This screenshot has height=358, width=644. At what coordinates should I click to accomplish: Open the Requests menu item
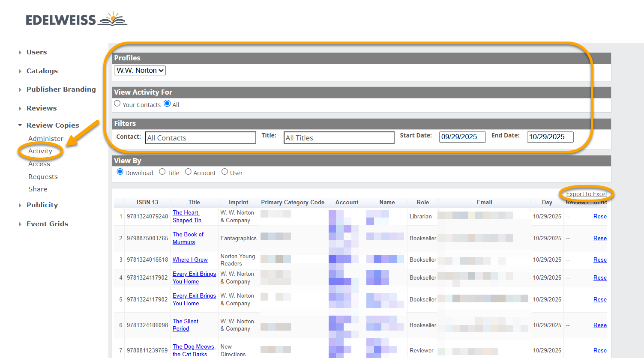click(x=43, y=177)
